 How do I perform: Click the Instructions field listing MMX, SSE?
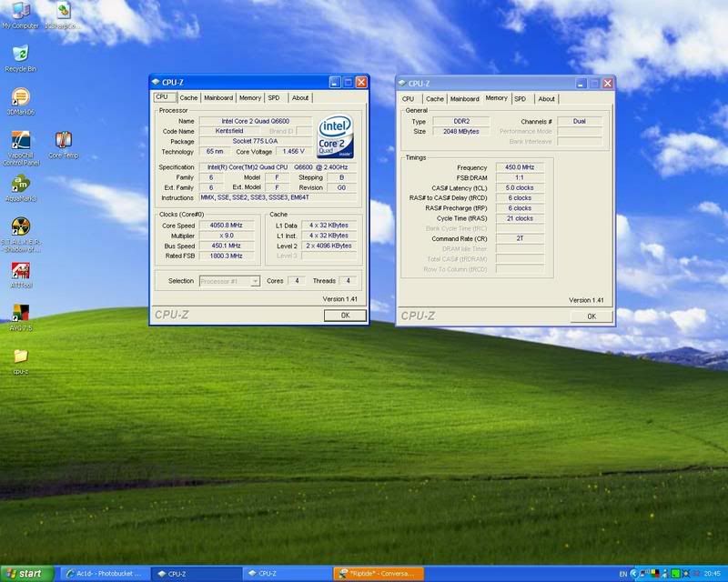pos(278,197)
